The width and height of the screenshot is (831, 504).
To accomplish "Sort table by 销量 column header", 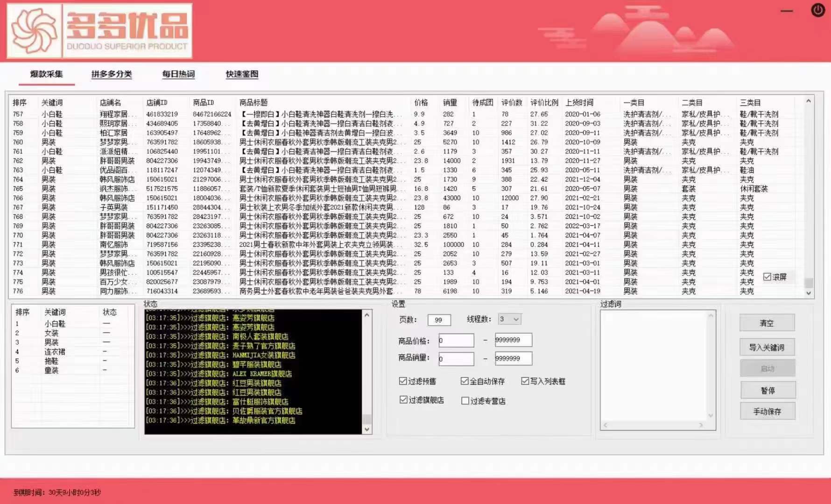I will 450,103.
